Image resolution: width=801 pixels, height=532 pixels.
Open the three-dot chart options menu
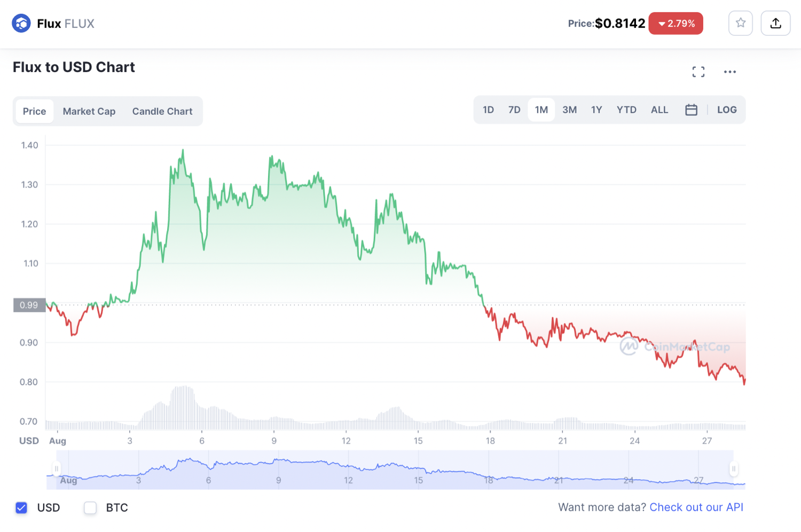click(729, 72)
